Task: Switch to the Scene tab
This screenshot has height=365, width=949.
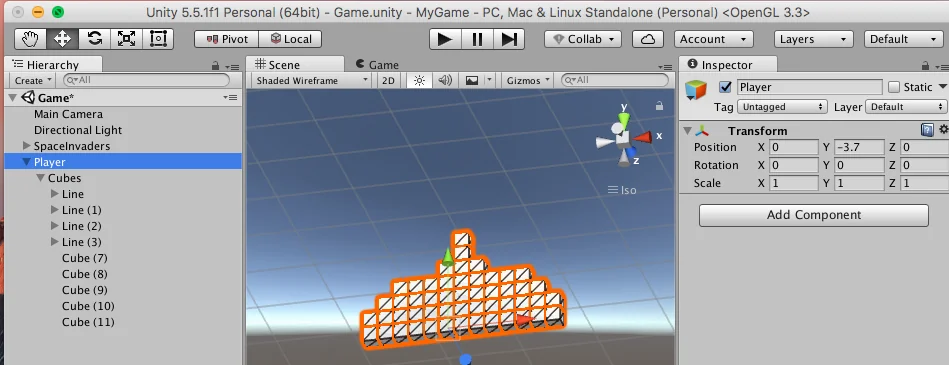Action: point(295,65)
